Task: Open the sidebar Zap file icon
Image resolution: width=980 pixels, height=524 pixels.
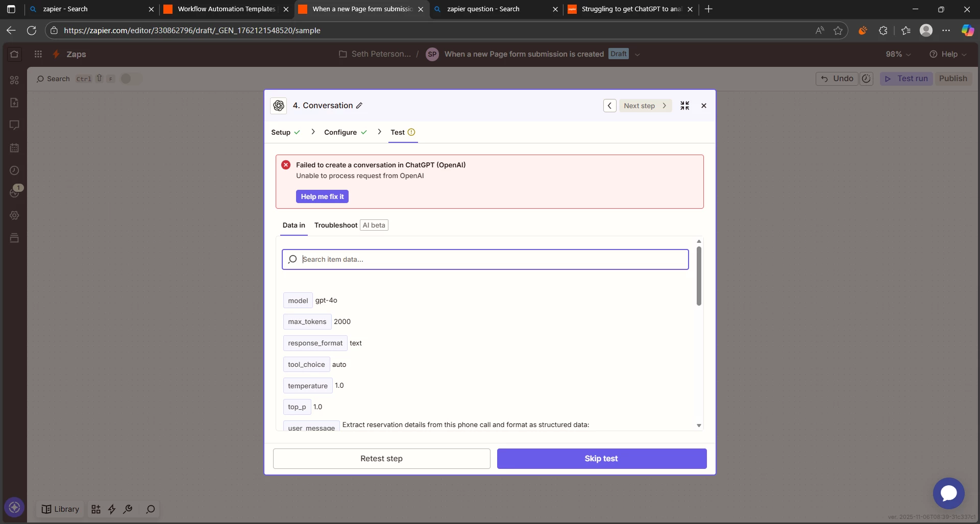Action: pos(14,103)
